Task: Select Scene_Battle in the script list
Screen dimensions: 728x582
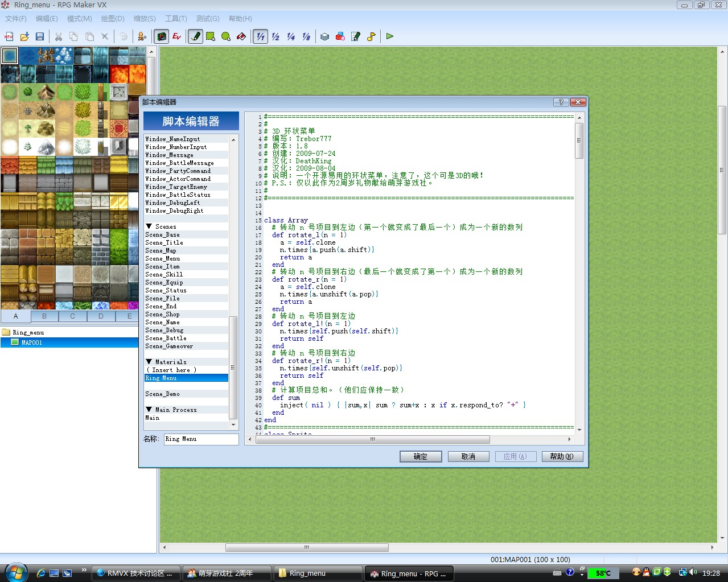Action: (186, 339)
